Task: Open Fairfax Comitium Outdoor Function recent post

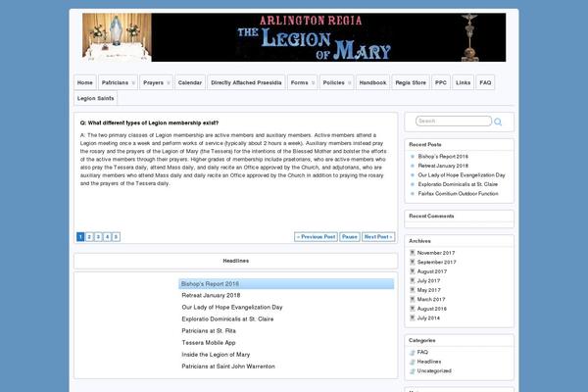Action: [458, 194]
